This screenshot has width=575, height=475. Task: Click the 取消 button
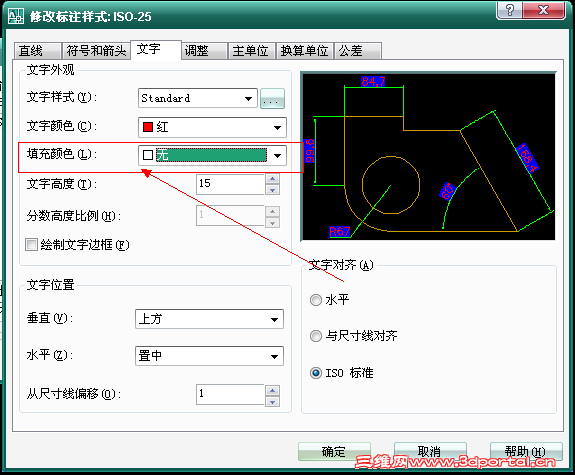pyautogui.click(x=430, y=452)
